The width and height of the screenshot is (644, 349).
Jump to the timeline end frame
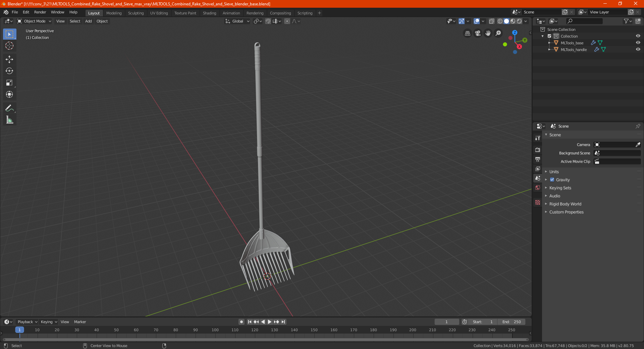click(283, 322)
